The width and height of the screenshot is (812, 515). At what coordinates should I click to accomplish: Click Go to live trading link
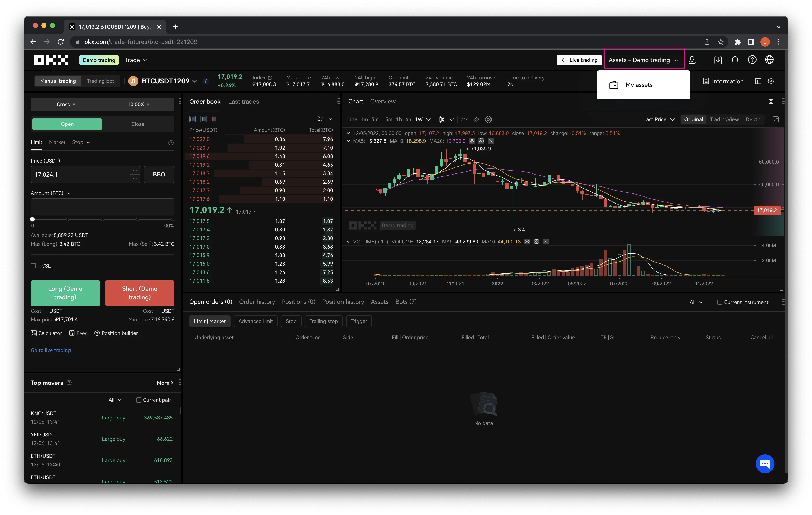pyautogui.click(x=51, y=350)
